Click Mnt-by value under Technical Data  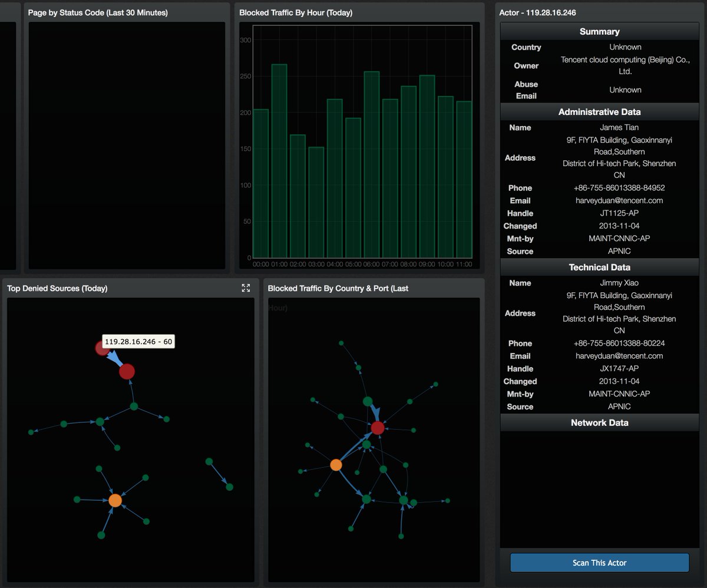pos(619,394)
